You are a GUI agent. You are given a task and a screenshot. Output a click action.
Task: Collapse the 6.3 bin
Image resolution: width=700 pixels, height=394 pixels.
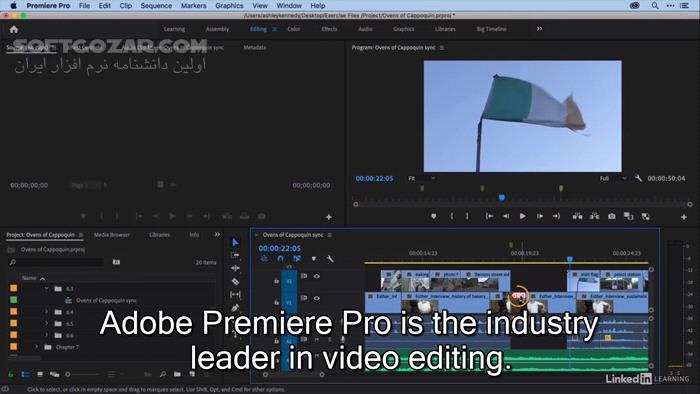click(46, 289)
